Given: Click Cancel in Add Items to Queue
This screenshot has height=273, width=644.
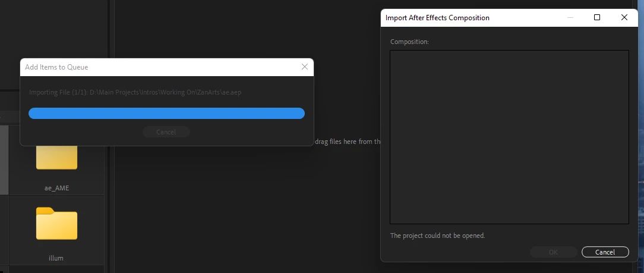Looking at the screenshot, I should [166, 132].
